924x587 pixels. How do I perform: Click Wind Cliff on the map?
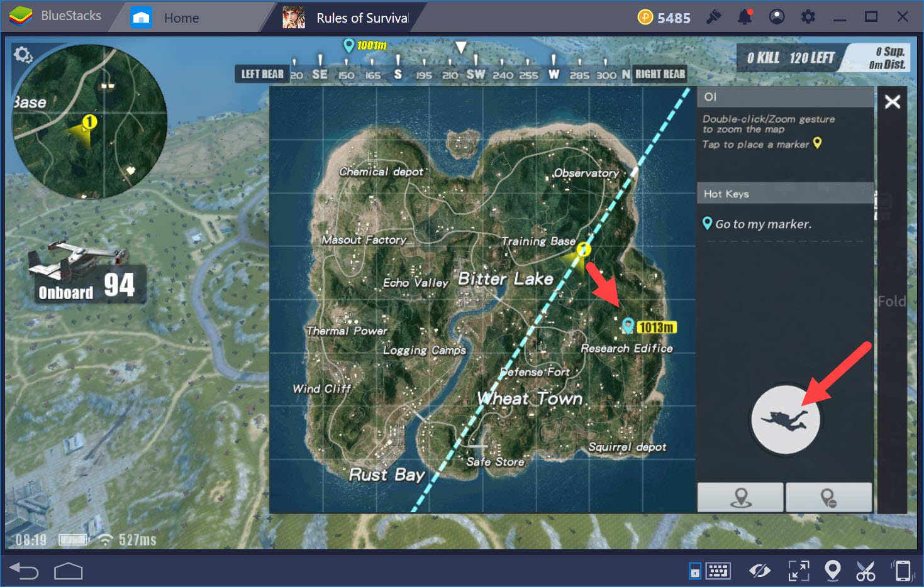pyautogui.click(x=321, y=388)
